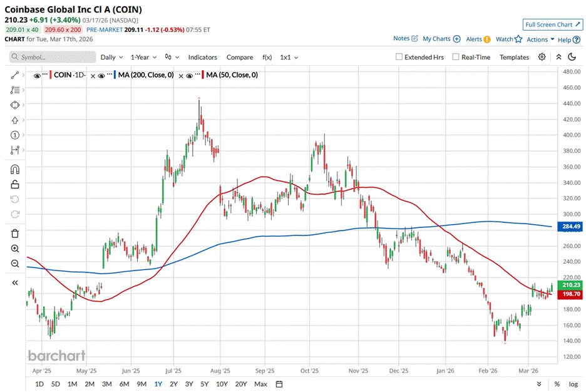
Task: Open the Templates option
Action: tap(514, 57)
